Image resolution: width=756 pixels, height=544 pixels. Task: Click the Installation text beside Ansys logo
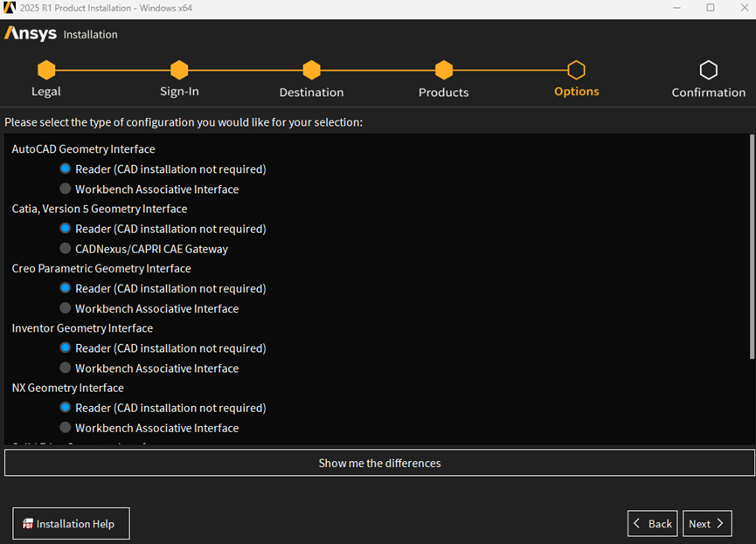[x=91, y=35]
